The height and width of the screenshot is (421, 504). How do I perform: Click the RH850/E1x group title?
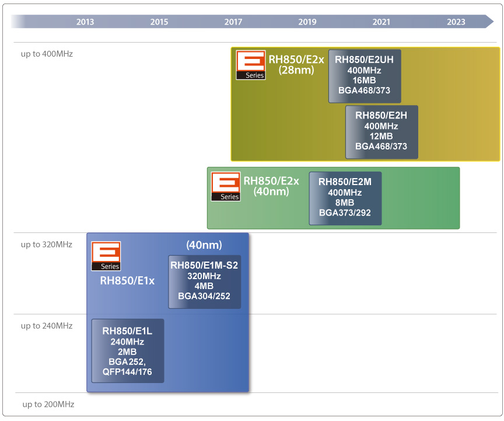127,281
